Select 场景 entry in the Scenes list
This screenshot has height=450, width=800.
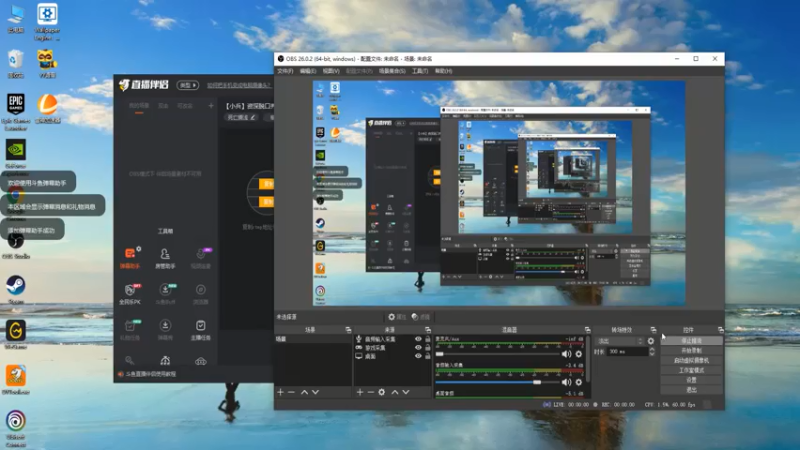pyautogui.click(x=313, y=339)
